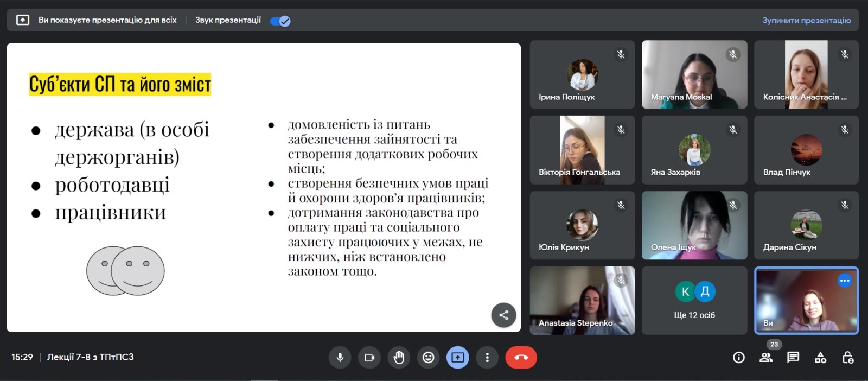Open the chat messages panel
Image resolution: width=868 pixels, height=381 pixels.
[793, 357]
